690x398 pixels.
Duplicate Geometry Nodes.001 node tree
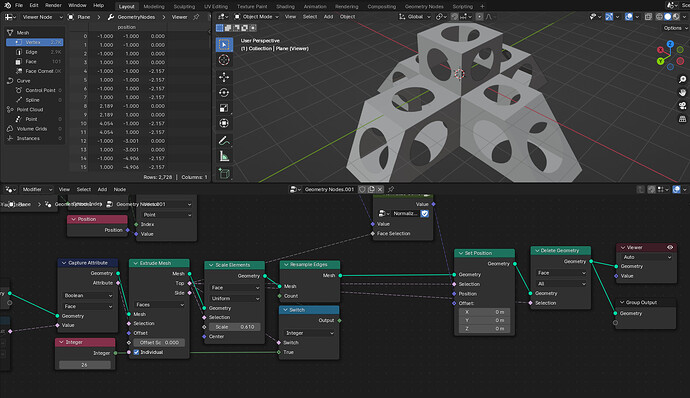(371, 189)
